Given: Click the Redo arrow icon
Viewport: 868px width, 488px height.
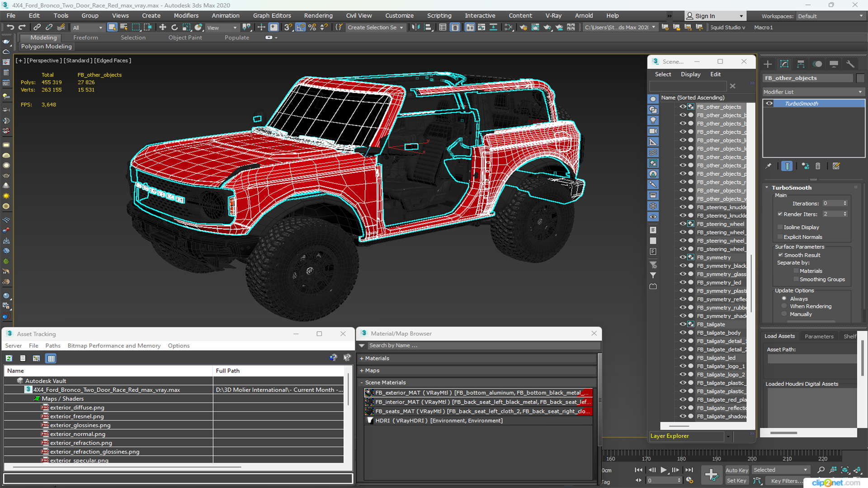Looking at the screenshot, I should coord(22,27).
